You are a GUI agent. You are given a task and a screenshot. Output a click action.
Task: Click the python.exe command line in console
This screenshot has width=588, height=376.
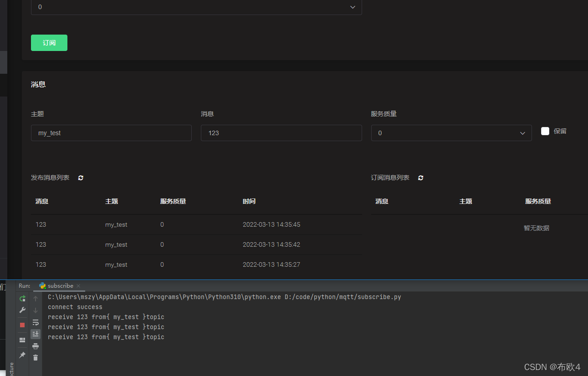pyautogui.click(x=225, y=297)
